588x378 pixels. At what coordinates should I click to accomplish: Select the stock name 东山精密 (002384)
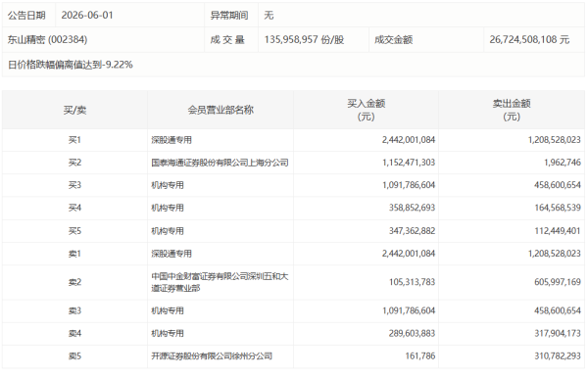(47, 40)
